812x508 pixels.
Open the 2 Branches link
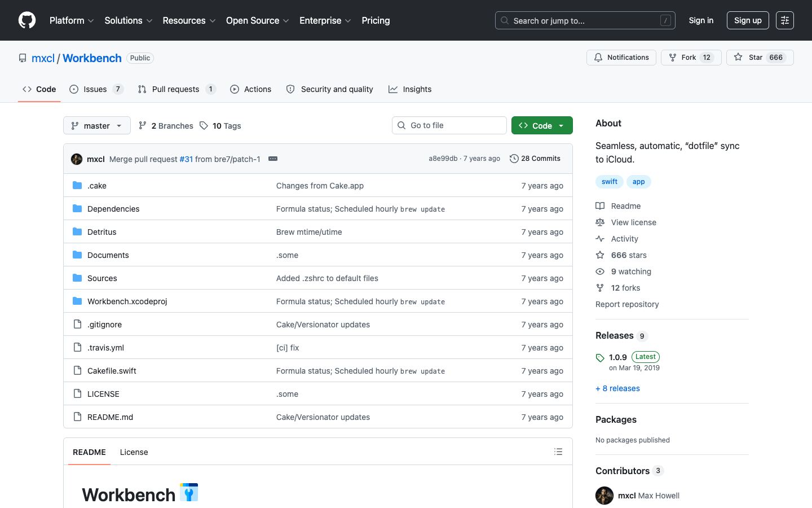pyautogui.click(x=166, y=126)
